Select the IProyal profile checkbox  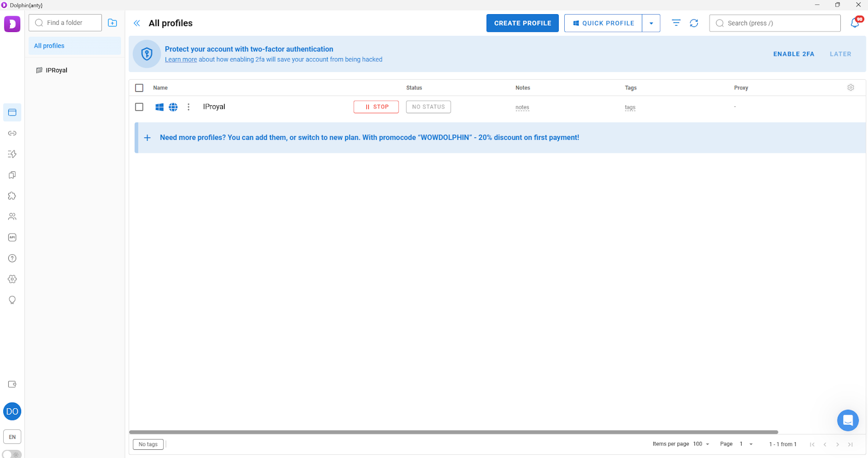(139, 107)
